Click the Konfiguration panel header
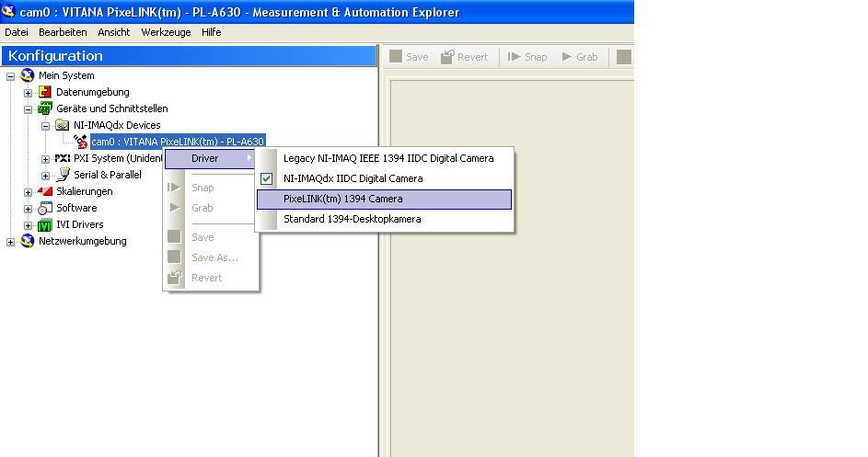 coord(190,56)
